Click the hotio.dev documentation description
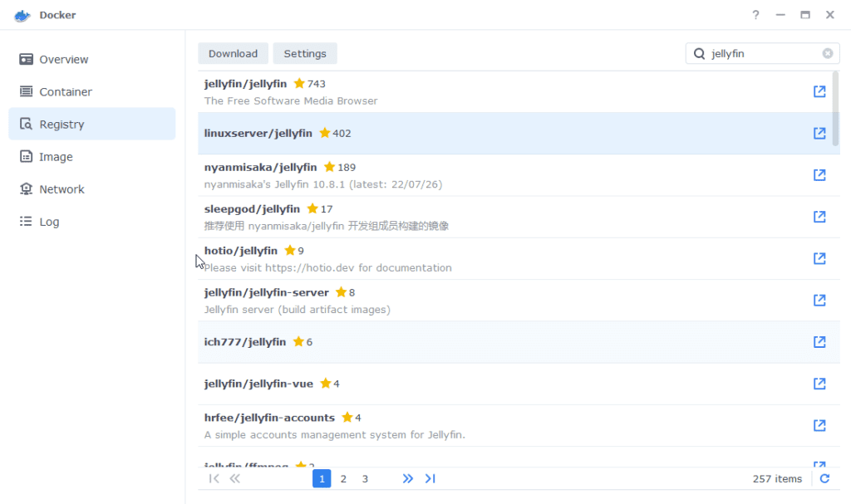 point(327,268)
